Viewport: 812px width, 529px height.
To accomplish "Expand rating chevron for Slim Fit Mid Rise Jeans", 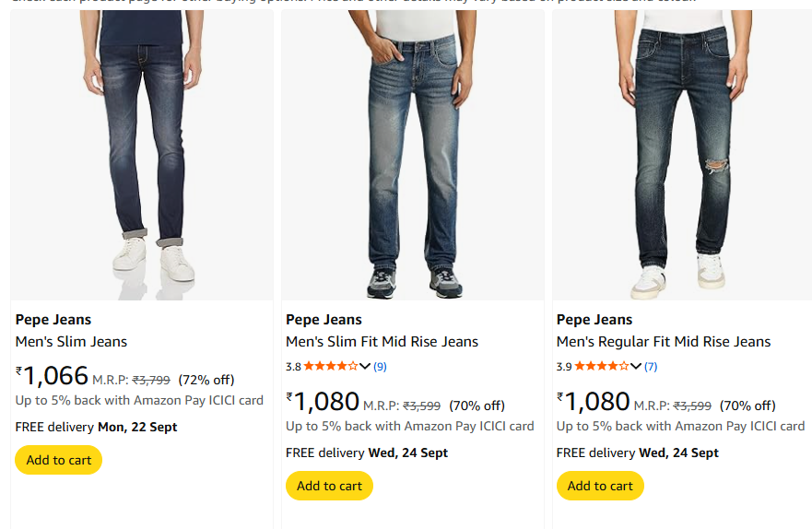I will click(365, 366).
